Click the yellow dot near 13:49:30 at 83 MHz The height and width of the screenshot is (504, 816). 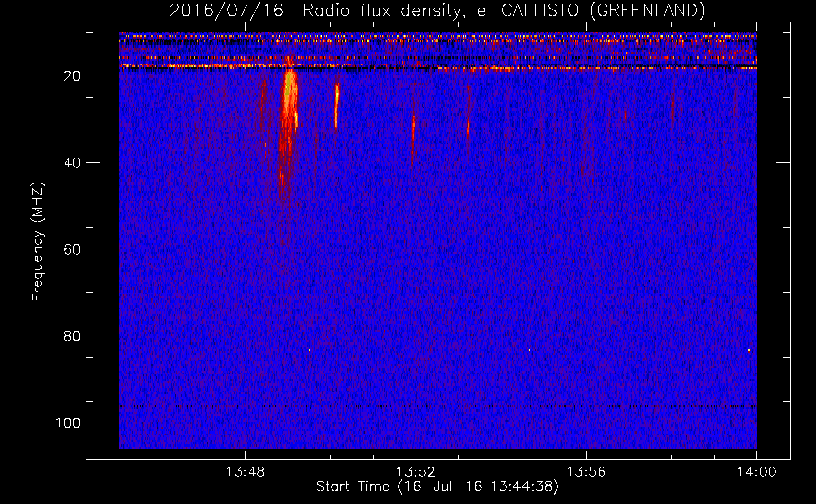tap(309, 350)
